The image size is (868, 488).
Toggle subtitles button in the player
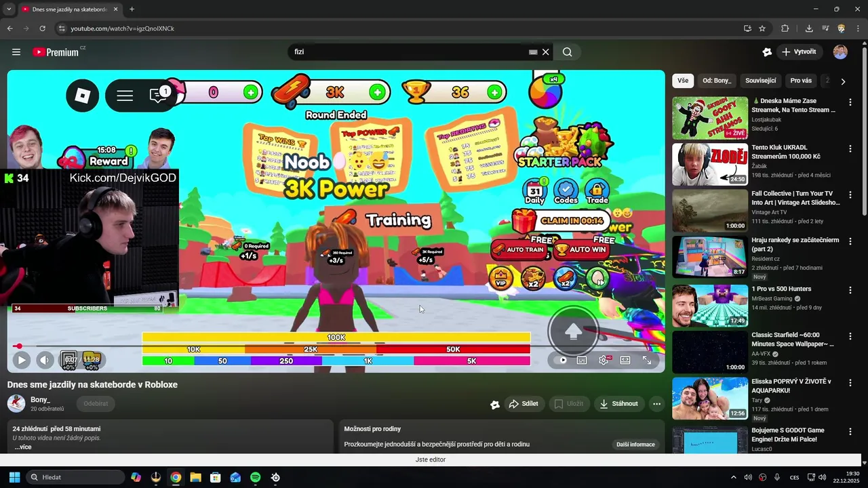tap(582, 361)
